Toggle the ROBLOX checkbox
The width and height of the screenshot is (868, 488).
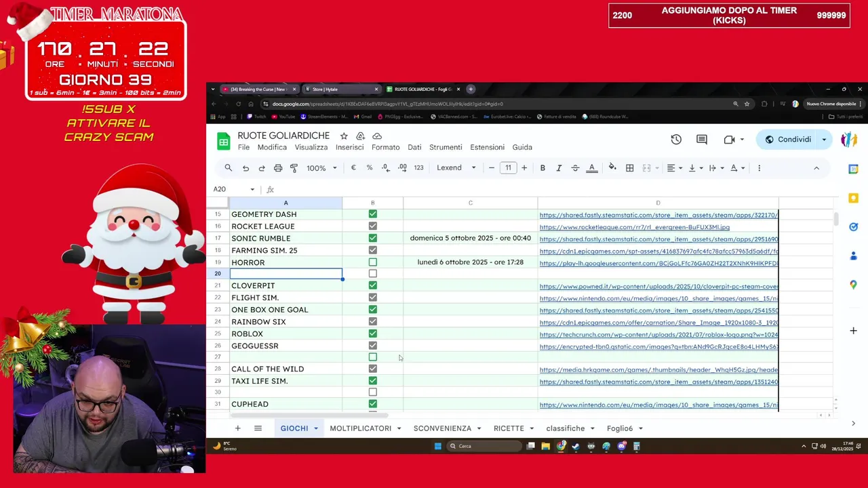[x=372, y=333]
